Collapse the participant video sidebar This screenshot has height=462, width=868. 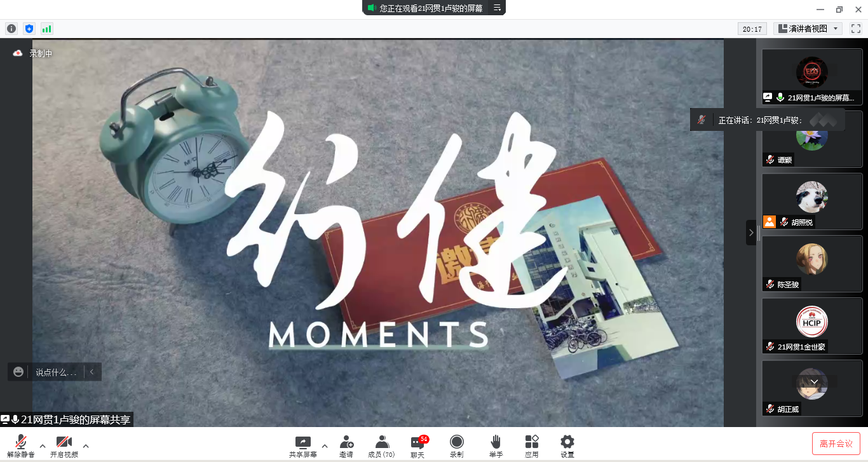[751, 233]
